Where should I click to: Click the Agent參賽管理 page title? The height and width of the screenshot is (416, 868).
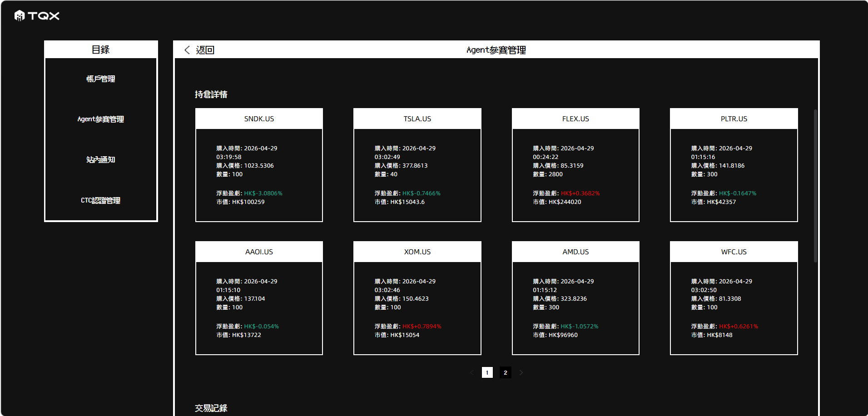[x=496, y=50]
